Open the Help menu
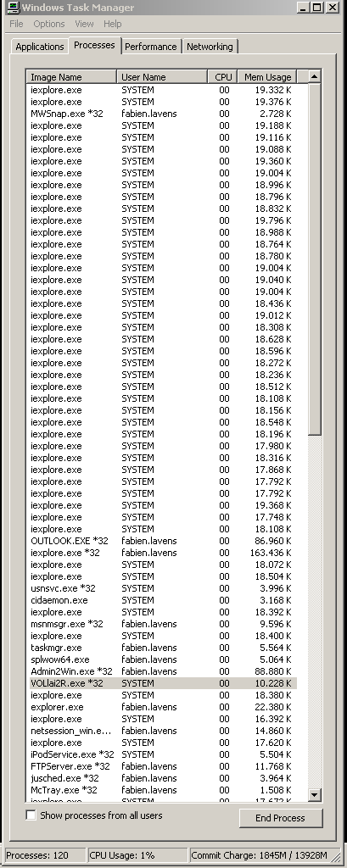Screen dimensions: 347x868 [x=113, y=24]
